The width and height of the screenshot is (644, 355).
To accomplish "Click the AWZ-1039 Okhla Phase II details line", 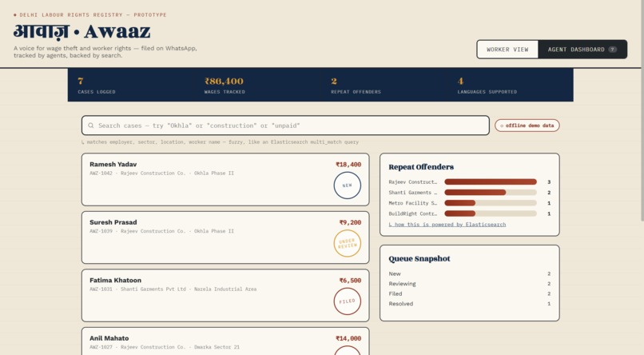I will (x=162, y=231).
